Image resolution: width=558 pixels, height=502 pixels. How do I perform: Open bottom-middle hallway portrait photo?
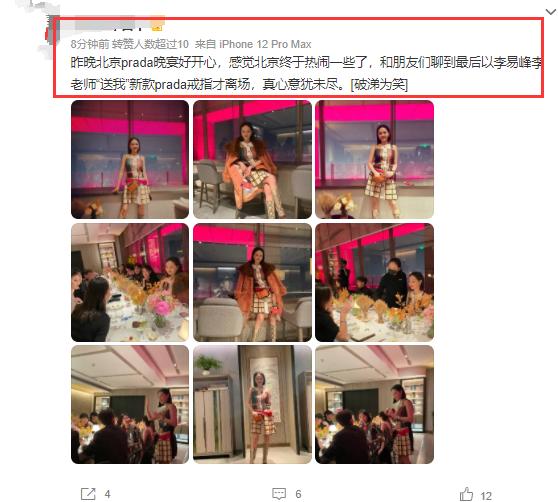(x=252, y=405)
